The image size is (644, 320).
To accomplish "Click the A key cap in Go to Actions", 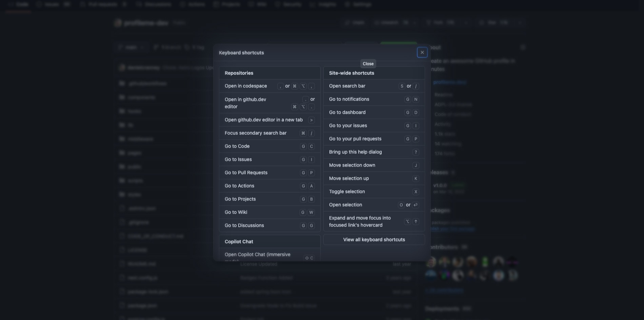I will [311, 186].
